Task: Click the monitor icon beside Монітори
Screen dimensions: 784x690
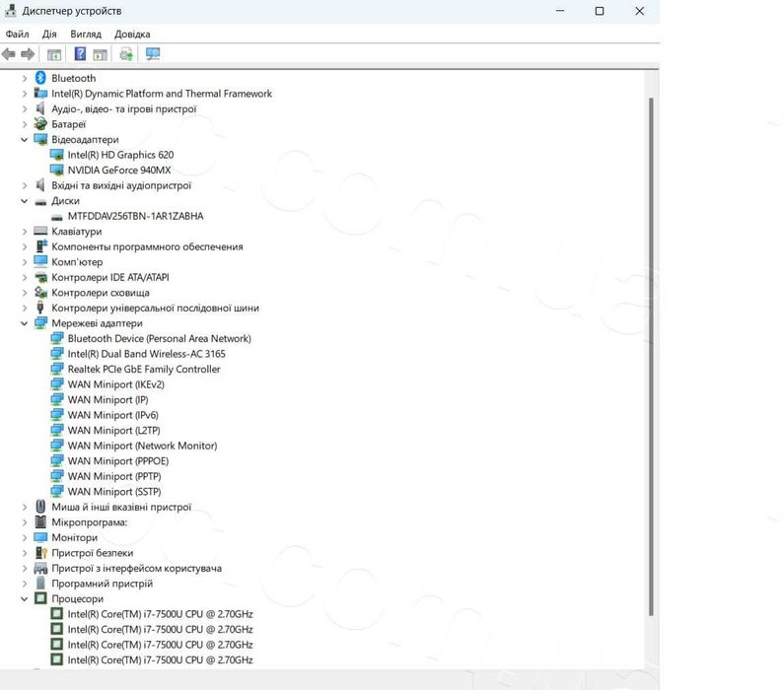Action: coord(40,537)
